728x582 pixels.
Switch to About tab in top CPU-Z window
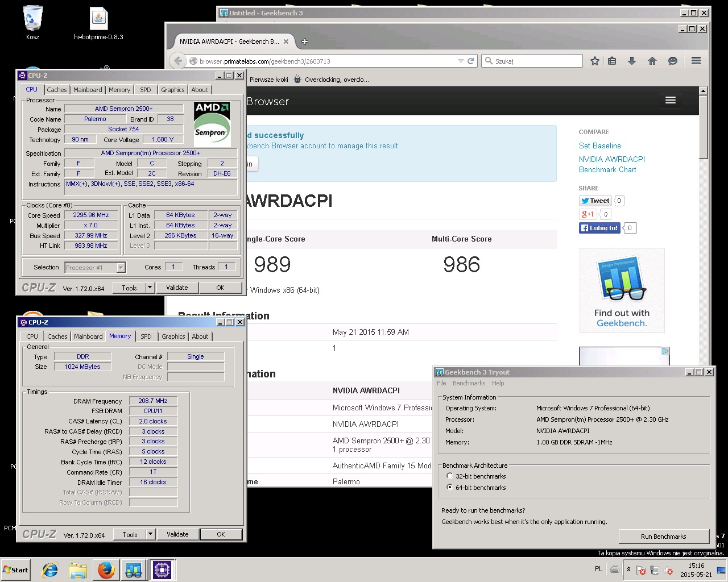click(x=200, y=90)
